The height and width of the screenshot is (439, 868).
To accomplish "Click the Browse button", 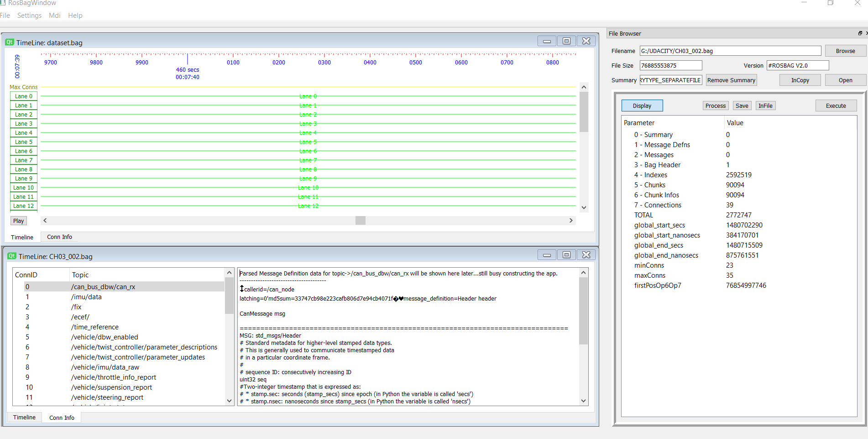I will point(845,51).
